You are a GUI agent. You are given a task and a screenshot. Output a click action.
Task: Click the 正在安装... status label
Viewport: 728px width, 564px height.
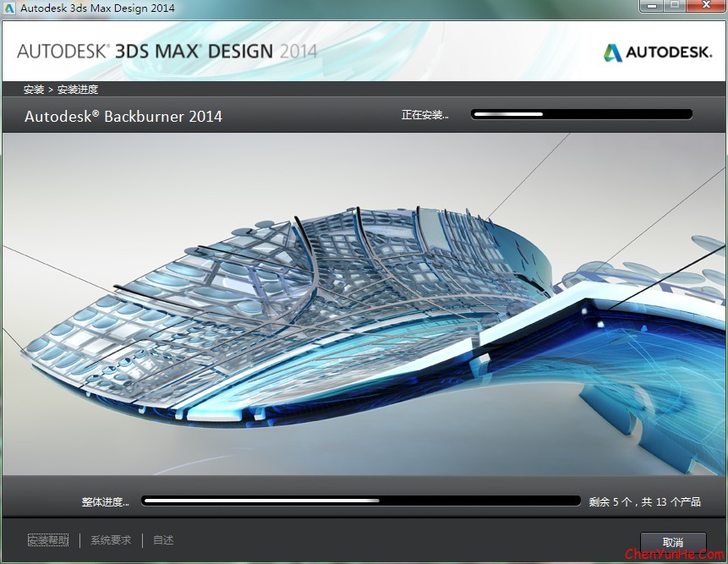424,115
